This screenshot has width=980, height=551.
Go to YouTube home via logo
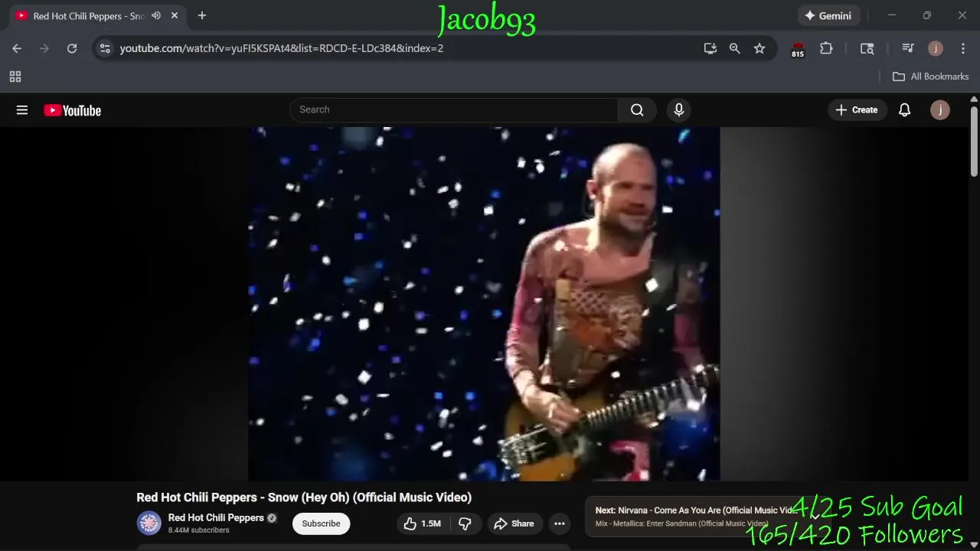[72, 110]
